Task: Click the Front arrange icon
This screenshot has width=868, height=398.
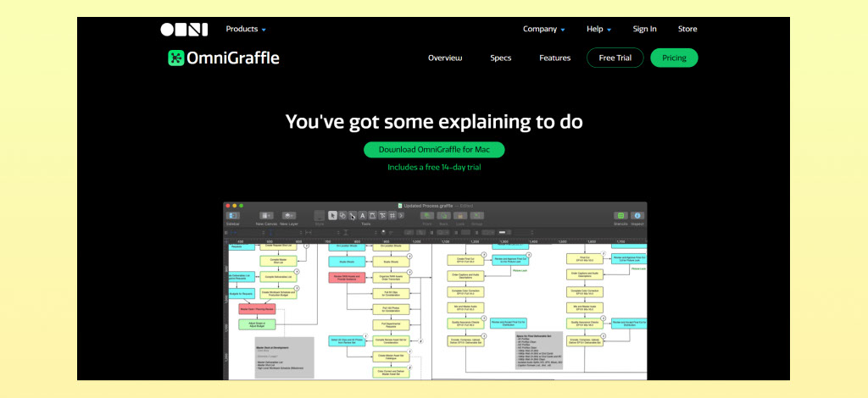Action: pos(427,216)
